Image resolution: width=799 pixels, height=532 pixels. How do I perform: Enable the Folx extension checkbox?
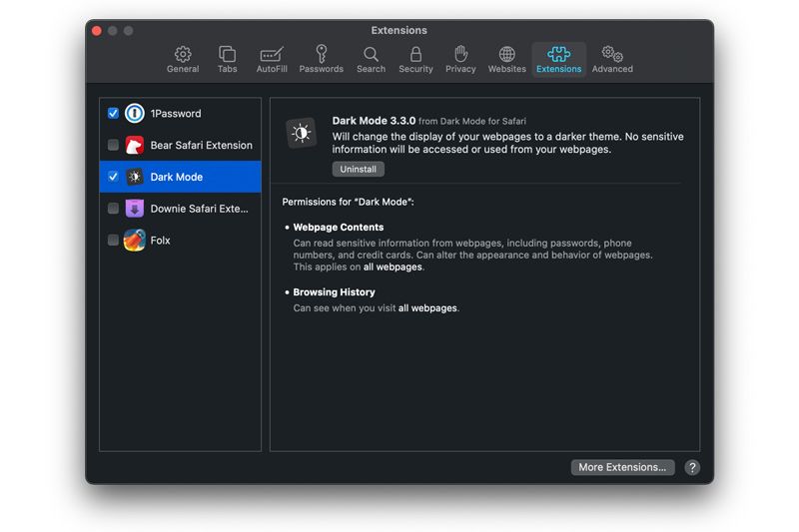[x=113, y=241]
